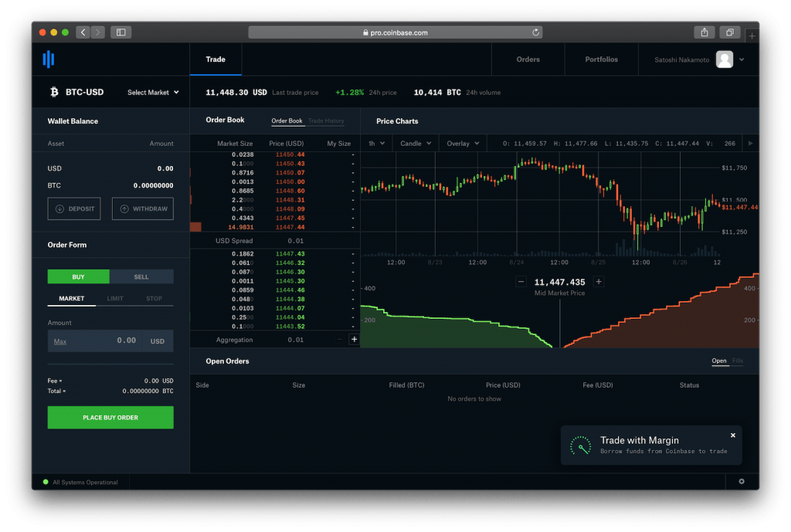Open the Overlay dropdown
This screenshot has height=532, width=791.
click(463, 143)
